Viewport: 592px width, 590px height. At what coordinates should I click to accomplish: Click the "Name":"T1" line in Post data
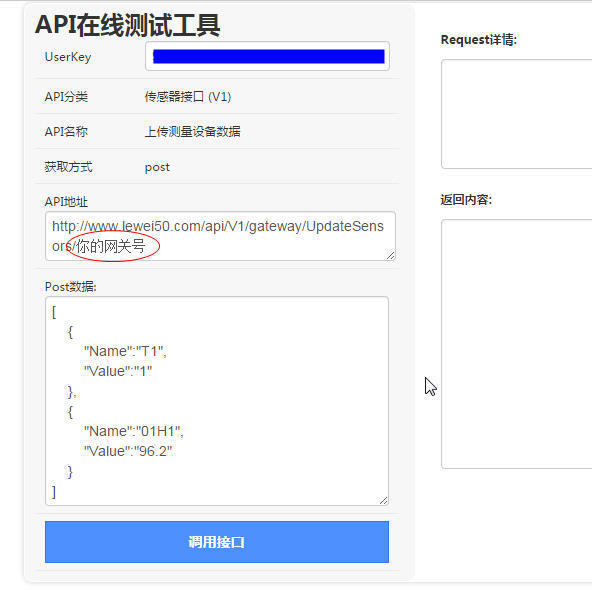point(125,351)
